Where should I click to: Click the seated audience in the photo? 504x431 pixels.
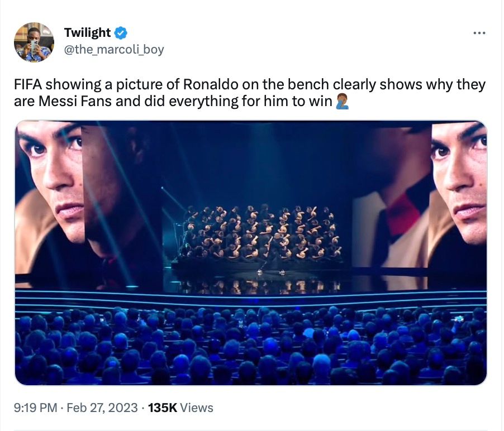click(x=251, y=346)
